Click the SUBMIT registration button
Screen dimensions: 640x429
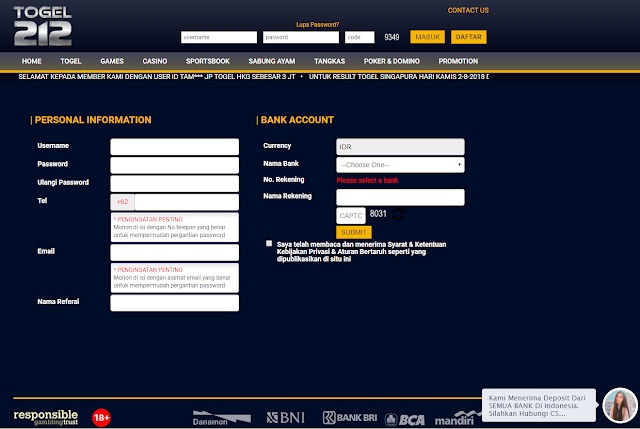pyautogui.click(x=354, y=232)
